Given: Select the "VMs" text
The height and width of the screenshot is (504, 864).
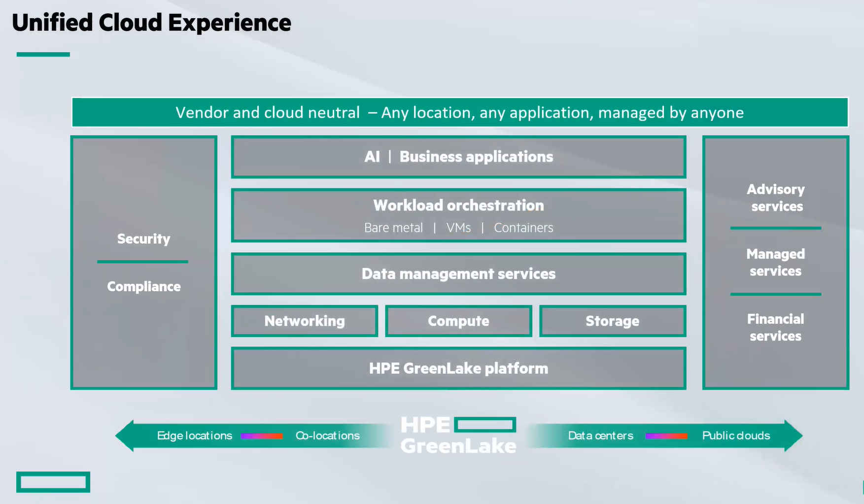Looking at the screenshot, I should pos(458,228).
